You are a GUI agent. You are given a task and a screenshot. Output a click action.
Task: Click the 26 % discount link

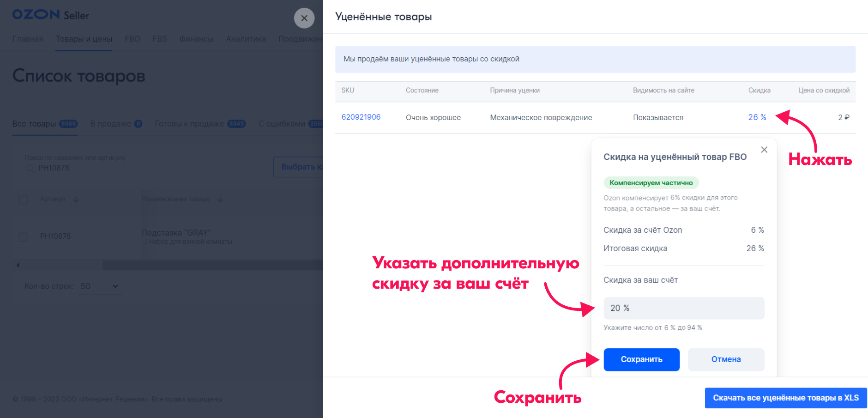pyautogui.click(x=757, y=117)
